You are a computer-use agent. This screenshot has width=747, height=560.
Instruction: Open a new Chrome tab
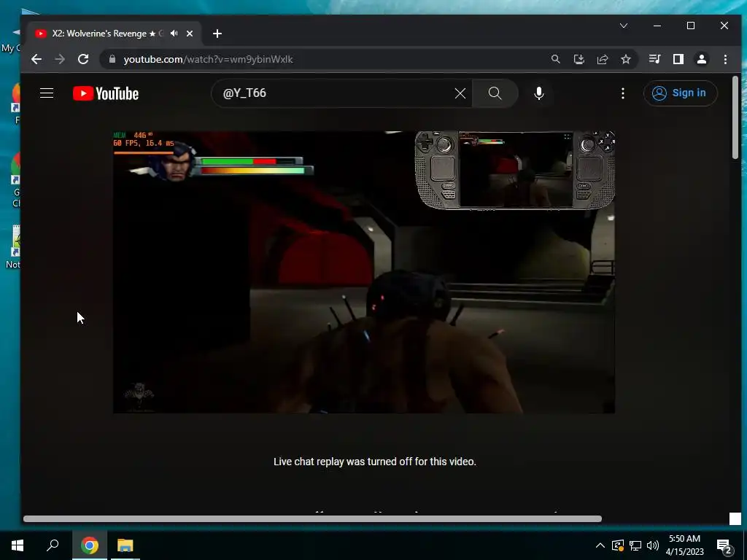(217, 34)
